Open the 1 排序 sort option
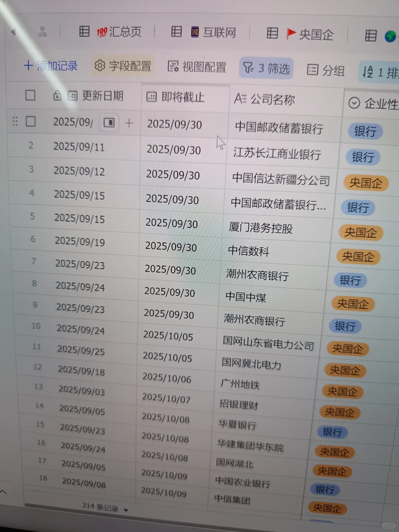This screenshot has height=532, width=399. (380, 72)
